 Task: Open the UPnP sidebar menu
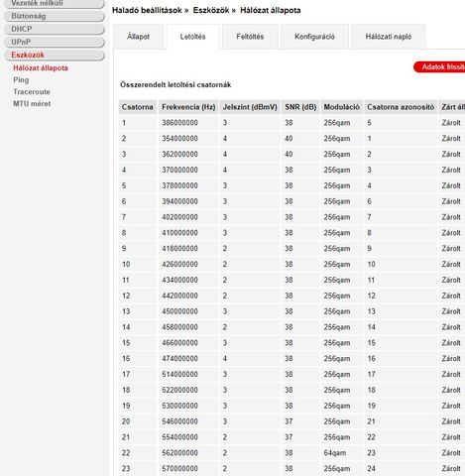coord(55,42)
